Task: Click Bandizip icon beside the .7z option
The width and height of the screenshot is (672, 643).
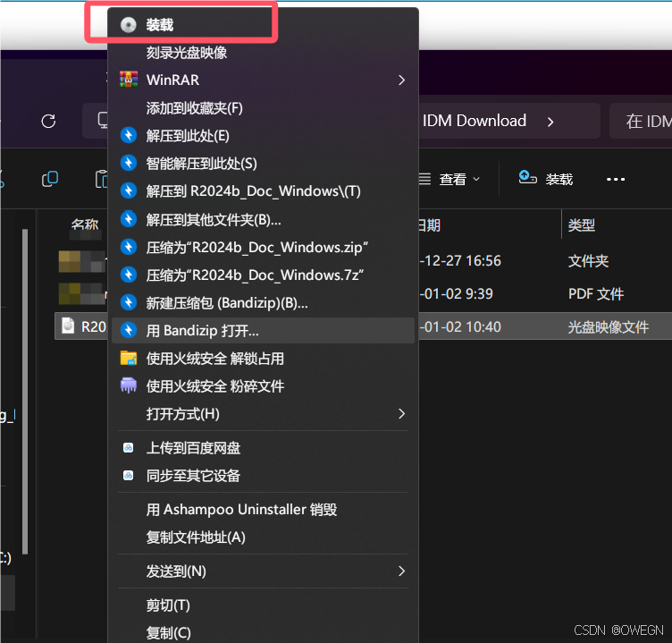Action: [x=128, y=275]
